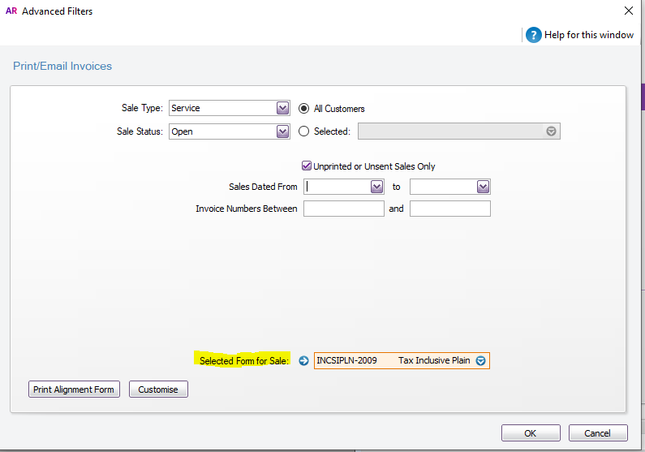Expand the Tax Inclusive Plain form dropdown
Image resolution: width=645 pixels, height=452 pixels.
pyautogui.click(x=481, y=360)
